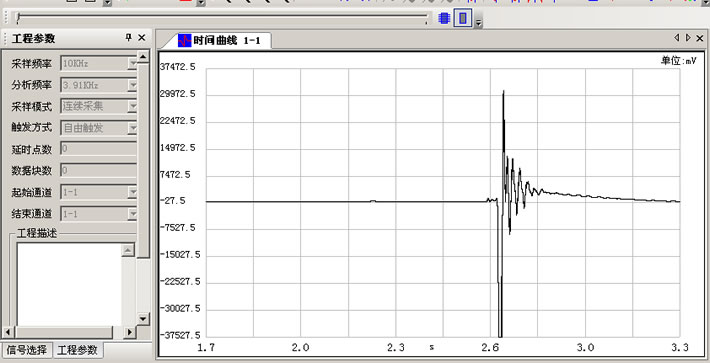710x363 pixels.
Task: Close the 工程参数 side panel
Action: tap(142, 38)
